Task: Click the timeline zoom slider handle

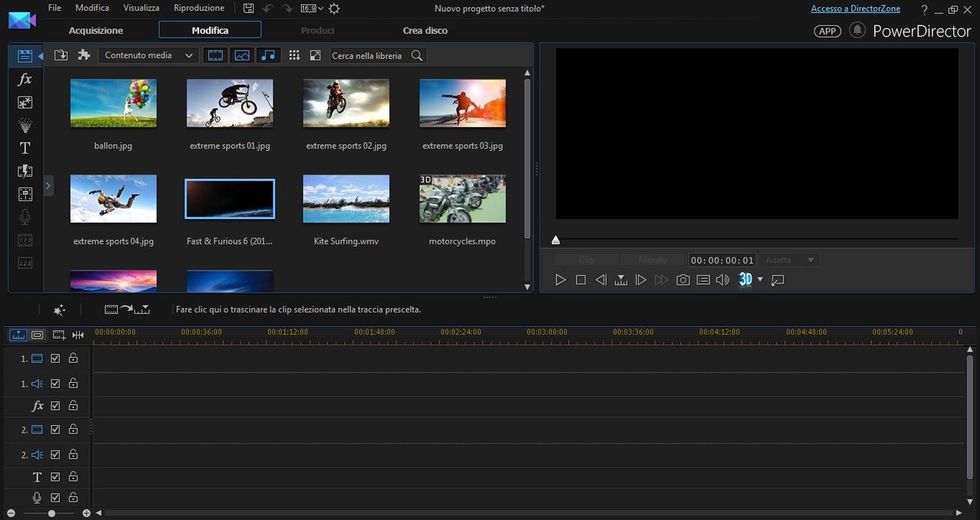Action: click(x=51, y=513)
